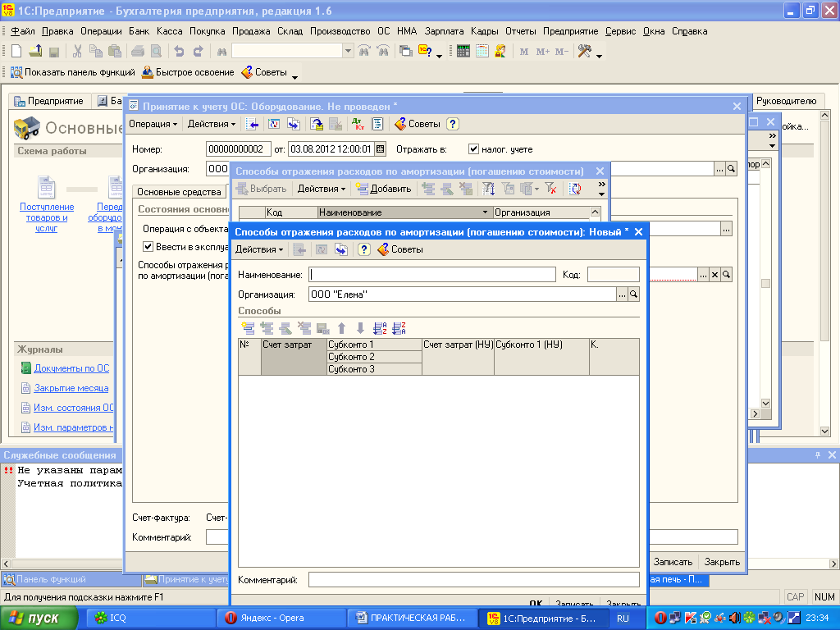Expand the Советы toolbar overflow arrow
The width and height of the screenshot is (840, 630).
click(x=294, y=78)
